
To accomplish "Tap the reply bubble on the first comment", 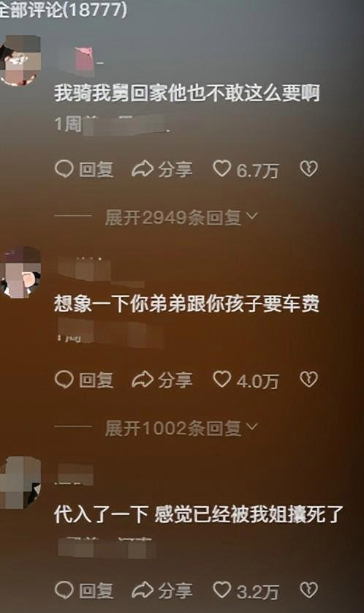I will tap(64, 169).
